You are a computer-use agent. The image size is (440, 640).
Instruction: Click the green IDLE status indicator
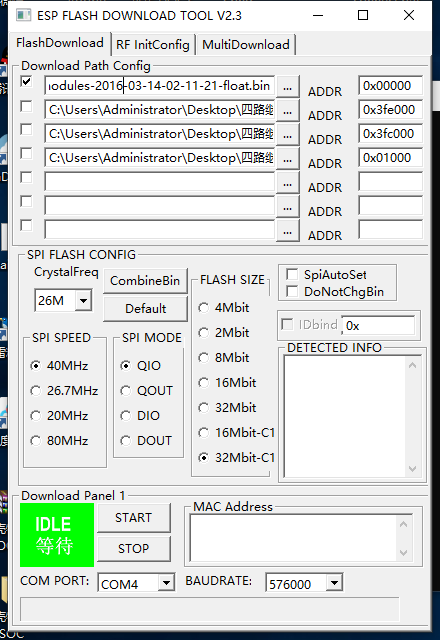[57, 535]
